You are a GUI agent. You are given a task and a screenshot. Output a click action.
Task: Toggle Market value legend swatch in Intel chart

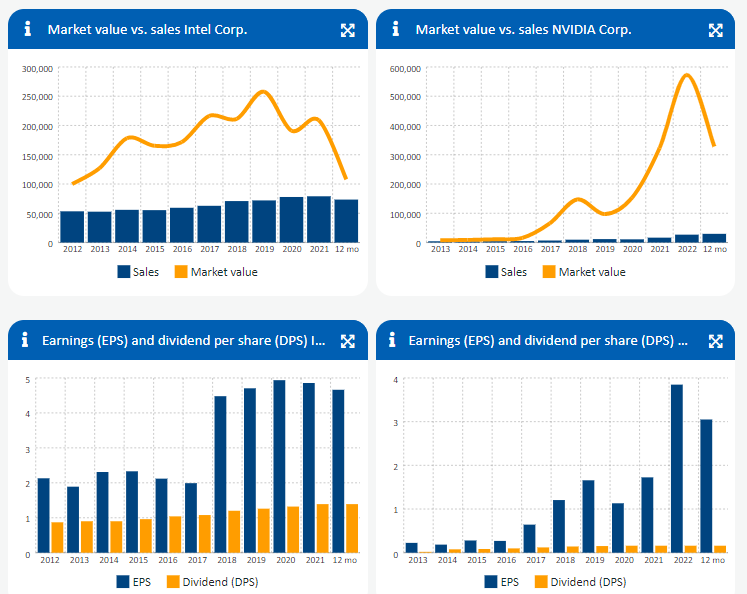181,272
